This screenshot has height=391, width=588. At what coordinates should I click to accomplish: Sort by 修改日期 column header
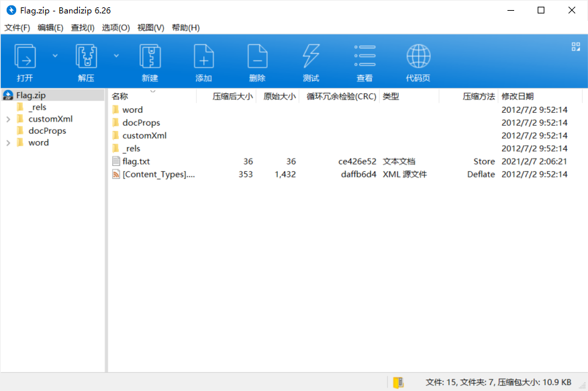(x=518, y=97)
